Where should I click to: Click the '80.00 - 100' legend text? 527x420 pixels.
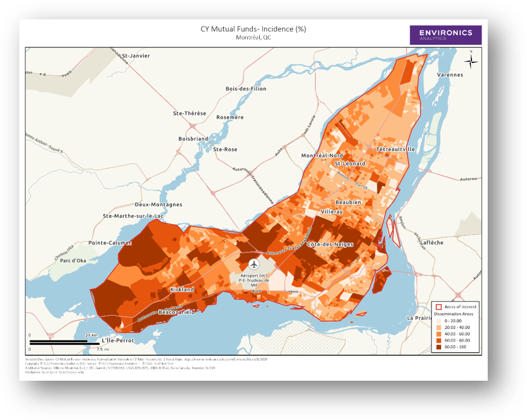coord(456,347)
